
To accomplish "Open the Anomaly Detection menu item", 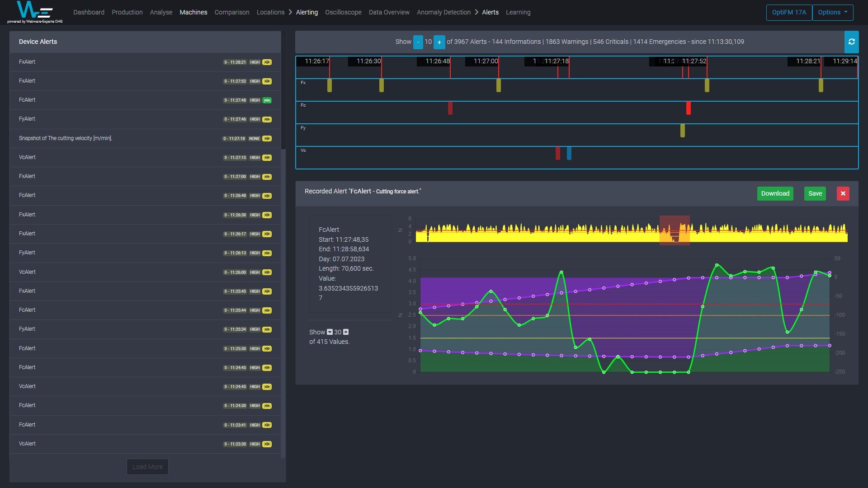I will [443, 12].
